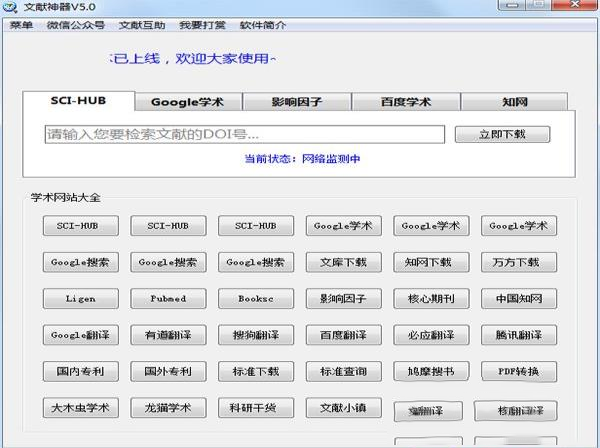Click the 学术网站大全 group label

65,197
